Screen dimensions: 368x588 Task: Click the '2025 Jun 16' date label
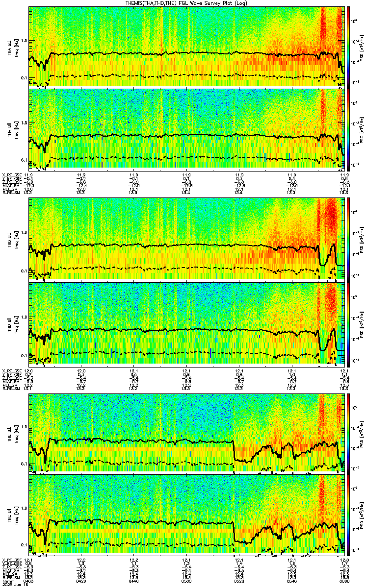click(14, 585)
